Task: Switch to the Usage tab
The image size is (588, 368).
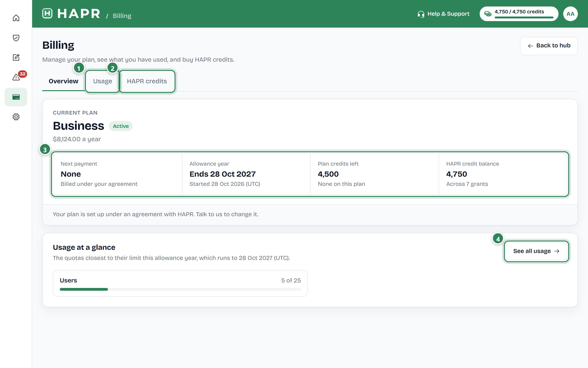Action: [102, 81]
